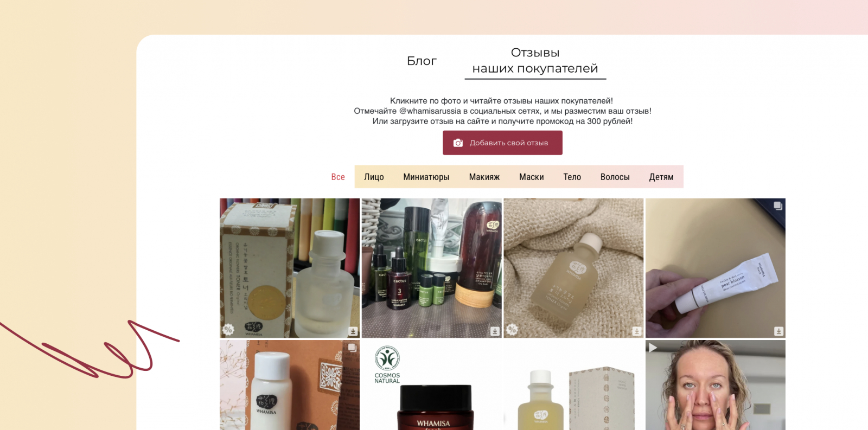Open the Whamisa cream jar review photo

tap(432, 385)
